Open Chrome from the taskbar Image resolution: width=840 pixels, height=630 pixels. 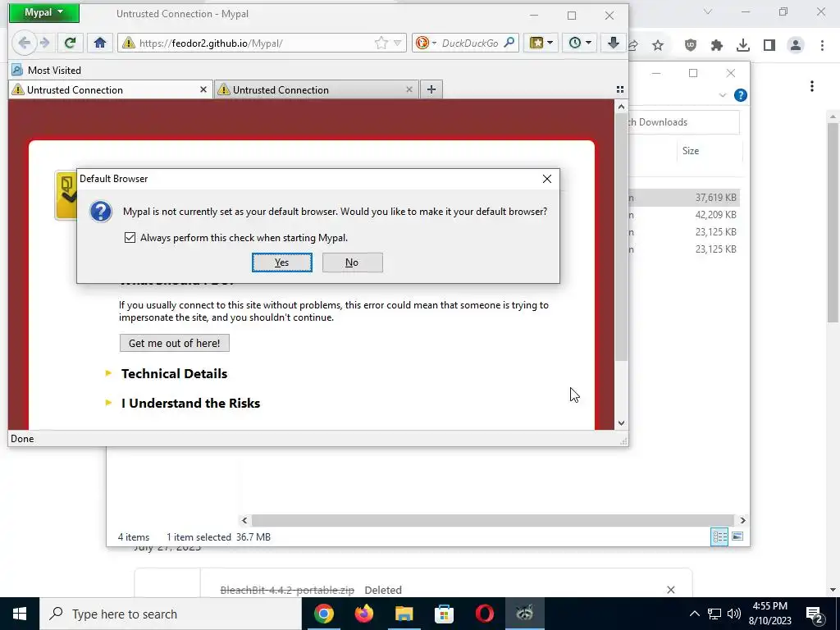(323, 614)
